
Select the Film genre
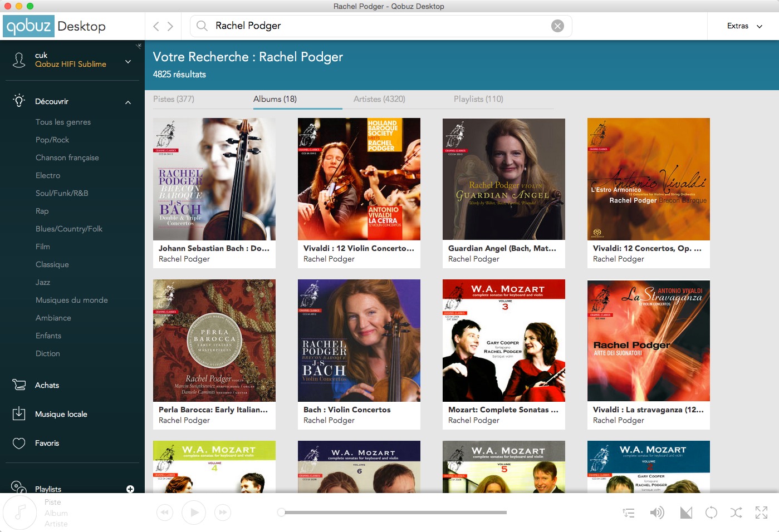pos(43,247)
